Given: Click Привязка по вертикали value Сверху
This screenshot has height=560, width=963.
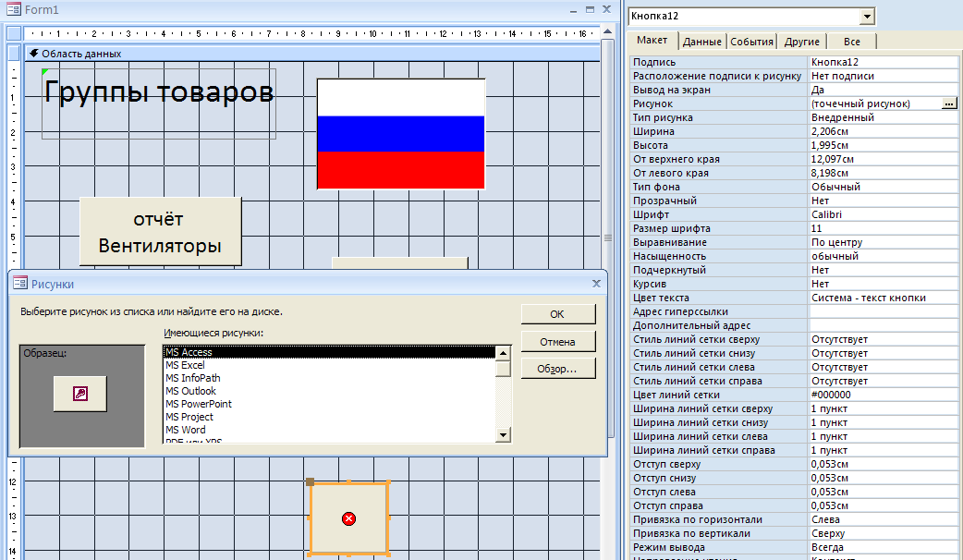Looking at the screenshot, I should (x=884, y=533).
